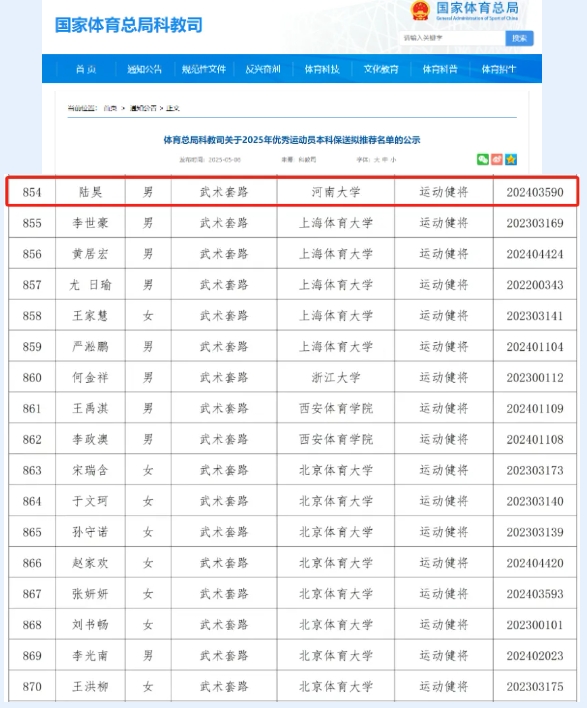
Task: Select highlighted row 854 name 陆昊
Action: [90, 192]
